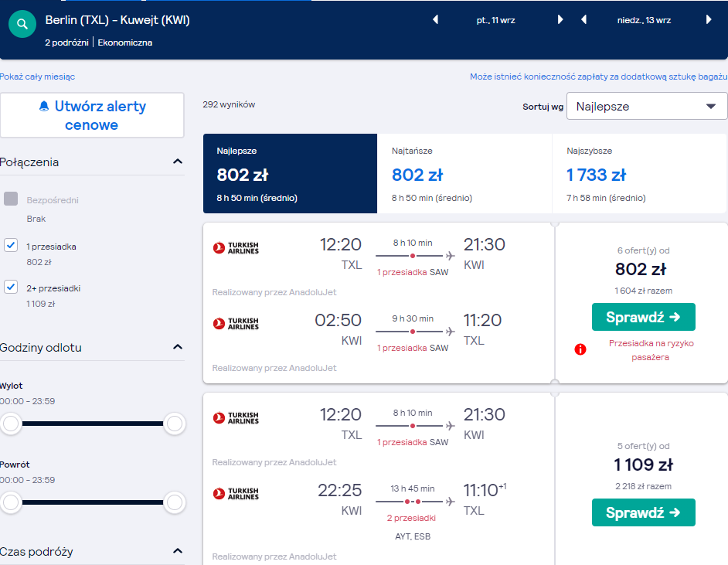Screen dimensions: 728x565
Task: Collapse the Połączenia filter section
Action: pos(177,162)
